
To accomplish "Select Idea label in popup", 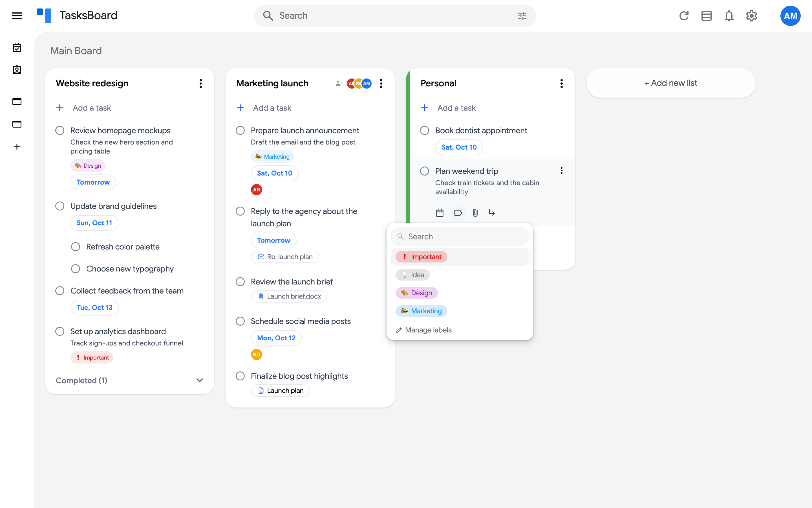I will [x=459, y=275].
